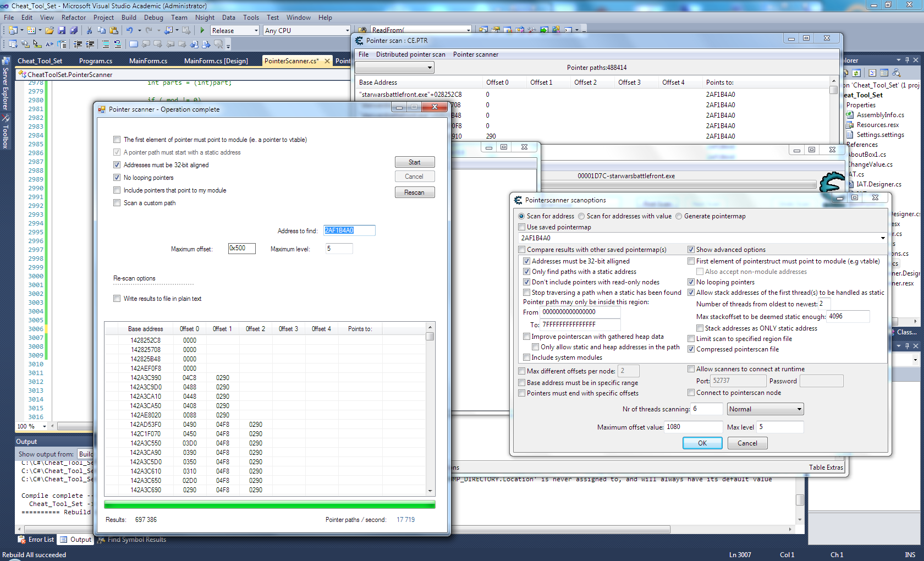Click the Save All icon

point(73,31)
